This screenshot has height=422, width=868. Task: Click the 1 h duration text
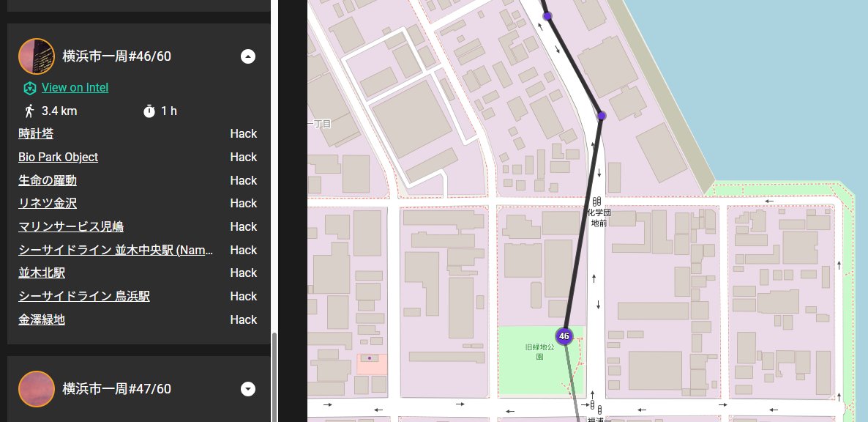(169, 111)
